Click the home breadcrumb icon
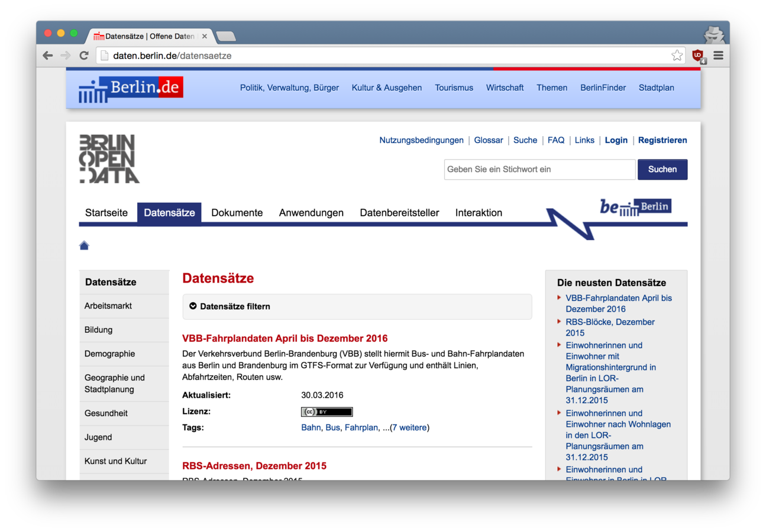Viewport: 766px width, 532px height. click(84, 246)
